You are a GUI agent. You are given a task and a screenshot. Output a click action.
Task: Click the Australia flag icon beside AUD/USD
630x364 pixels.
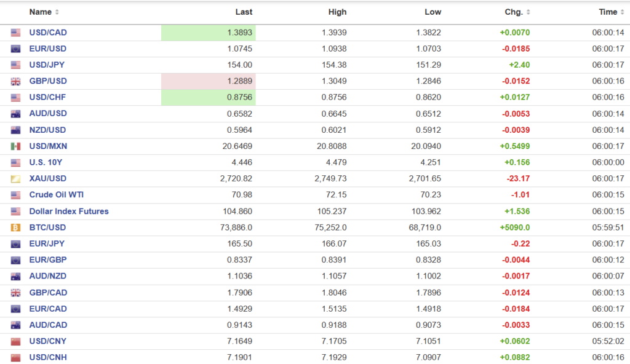click(15, 114)
